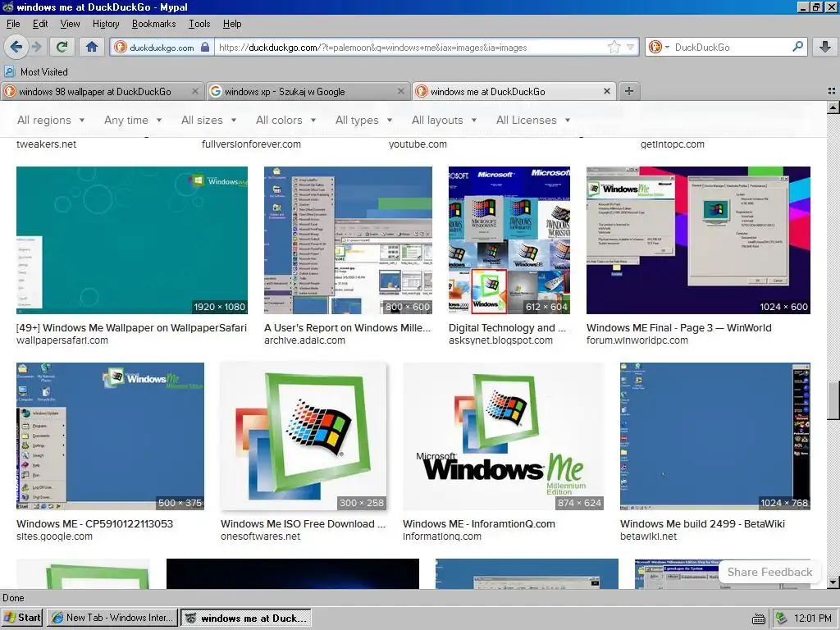Screen dimensions: 840x630
Task: Reload the current page
Action: click(62, 47)
